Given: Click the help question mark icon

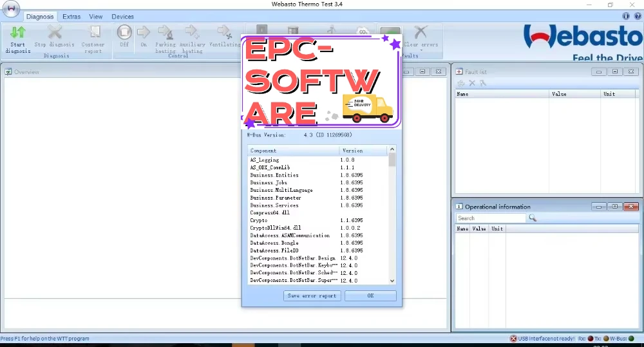Looking at the screenshot, I should (638, 16).
